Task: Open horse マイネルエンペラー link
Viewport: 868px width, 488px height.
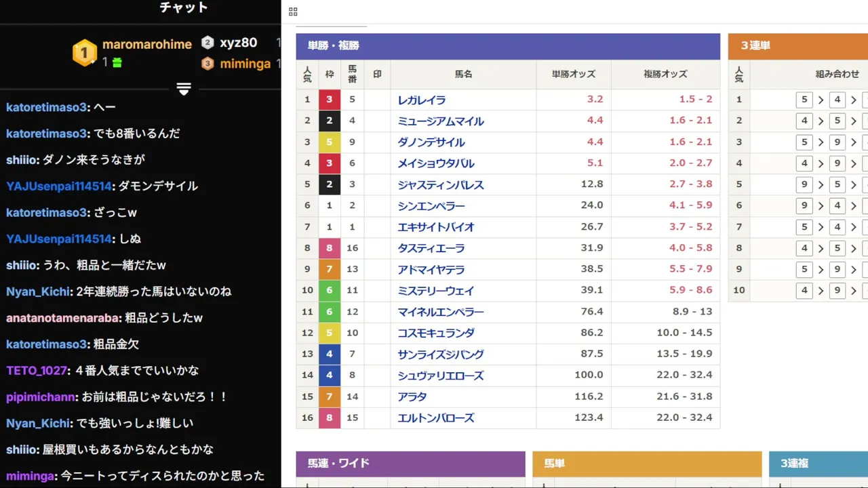Action: coord(441,312)
